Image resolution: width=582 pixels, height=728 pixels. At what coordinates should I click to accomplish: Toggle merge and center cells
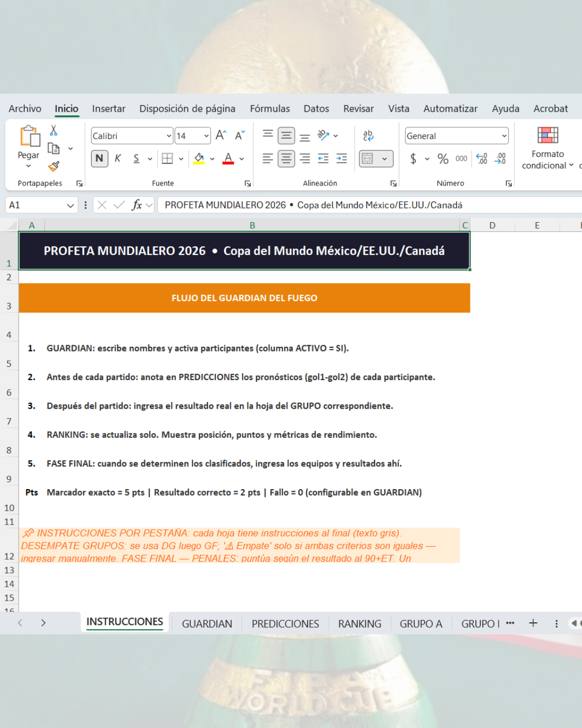[368, 159]
